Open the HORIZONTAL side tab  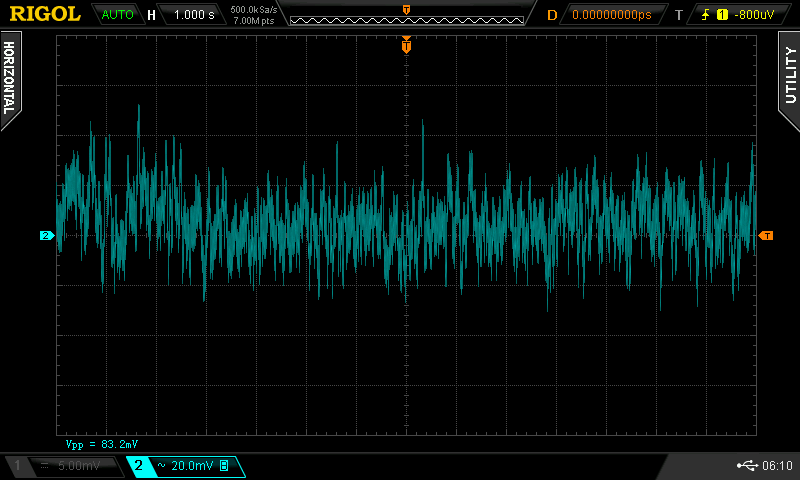pyautogui.click(x=10, y=79)
